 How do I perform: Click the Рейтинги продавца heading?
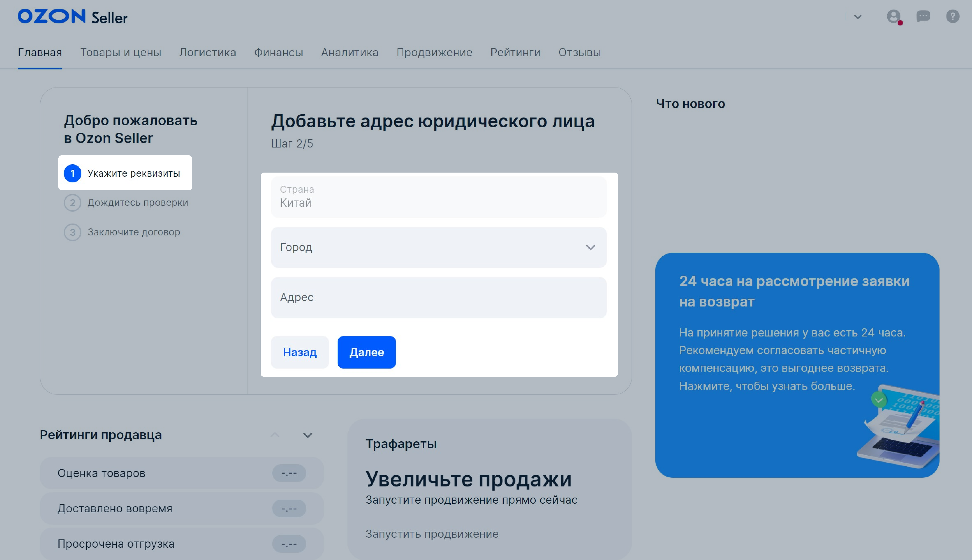click(101, 435)
